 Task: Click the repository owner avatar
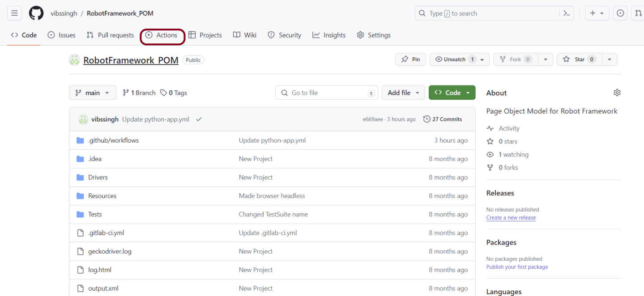pos(74,60)
